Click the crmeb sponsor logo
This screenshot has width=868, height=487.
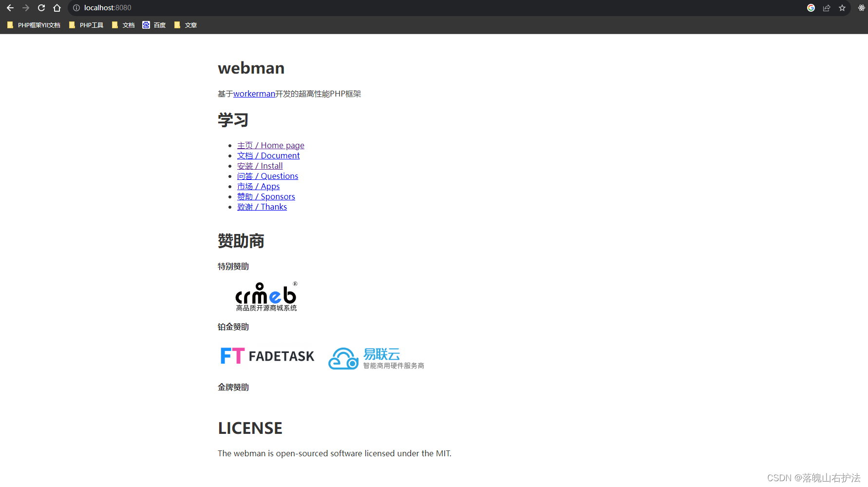(x=266, y=296)
